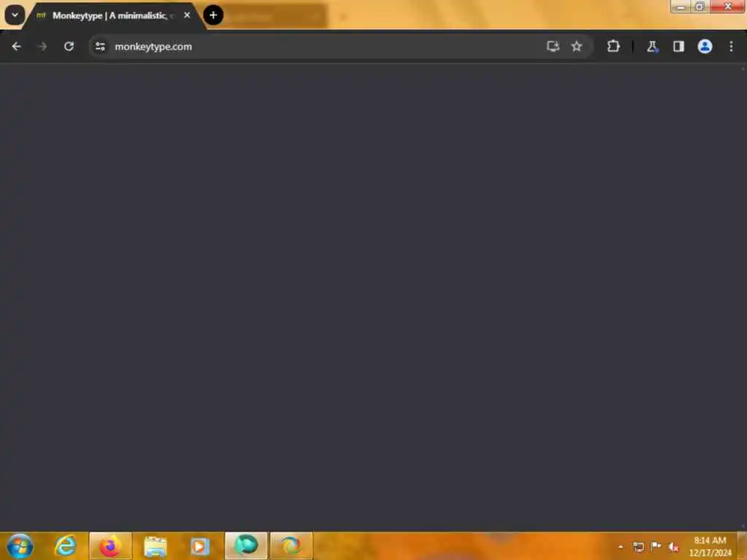This screenshot has height=560, width=747.
Task: Open Firefox from the taskbar
Action: (x=110, y=545)
